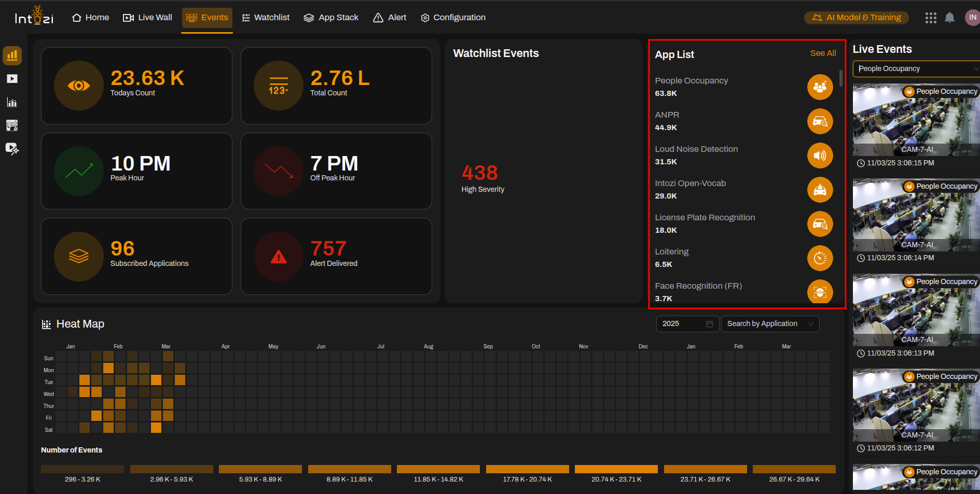Open the 3:06:15 PM live event thumbnail
Viewport: 980px width, 494px height.
click(916, 120)
